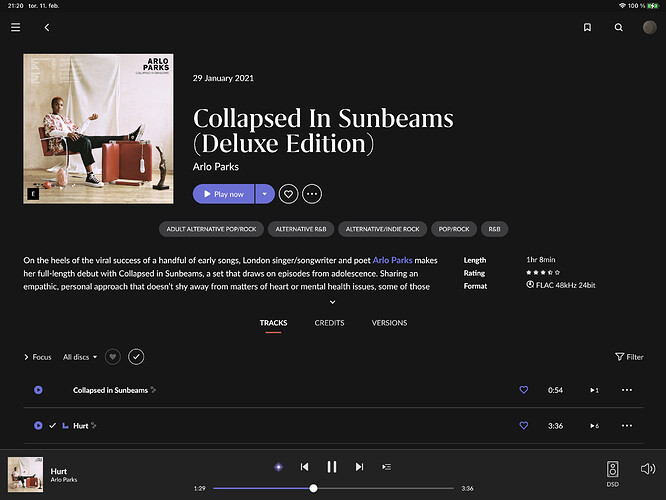Toggle the pick checkmark on Hurt
Image resolution: width=666 pixels, height=500 pixels.
click(52, 426)
